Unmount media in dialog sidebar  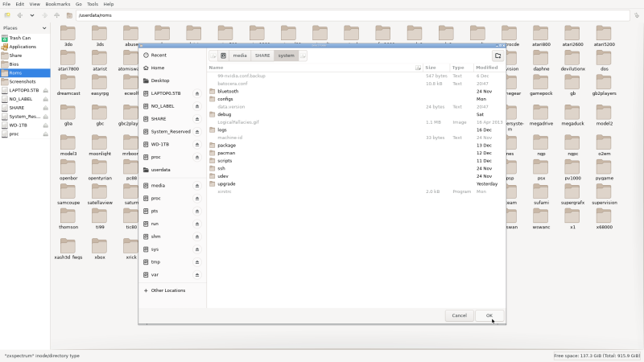197,186
